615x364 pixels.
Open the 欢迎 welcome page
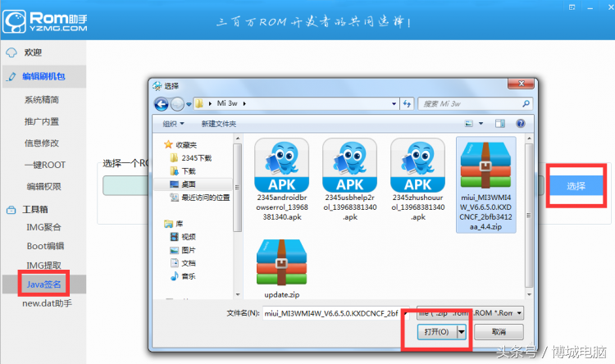tap(33, 52)
